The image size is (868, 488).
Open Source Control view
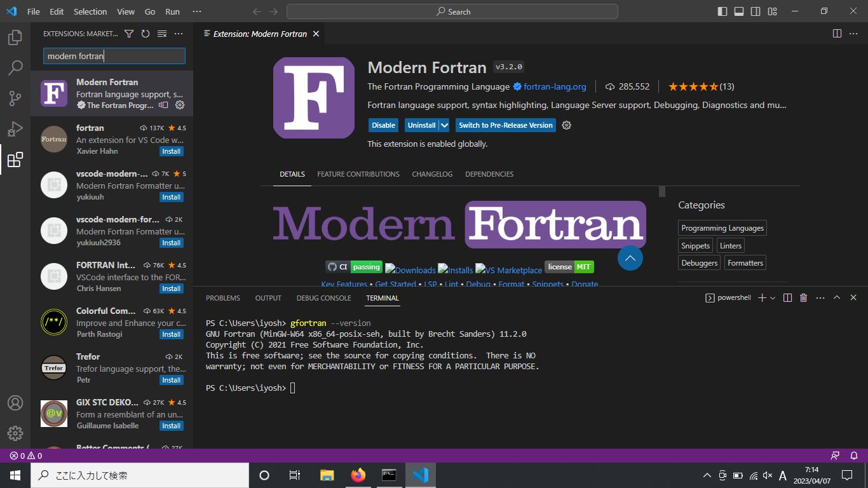click(x=15, y=98)
